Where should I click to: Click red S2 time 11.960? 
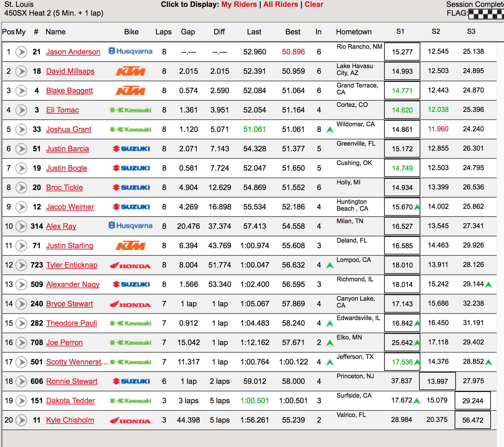tap(438, 129)
